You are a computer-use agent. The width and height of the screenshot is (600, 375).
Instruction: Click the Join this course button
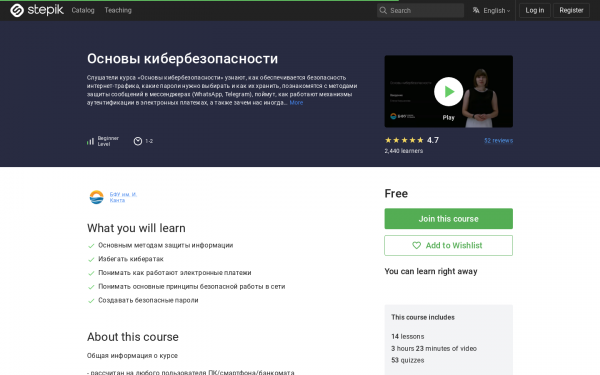click(x=448, y=218)
